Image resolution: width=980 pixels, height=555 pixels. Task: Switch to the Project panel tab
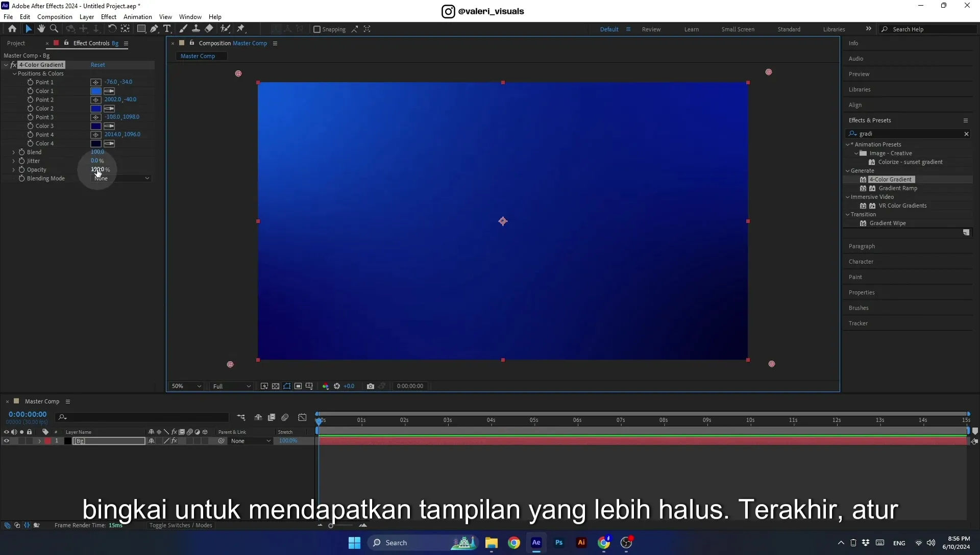[16, 43]
